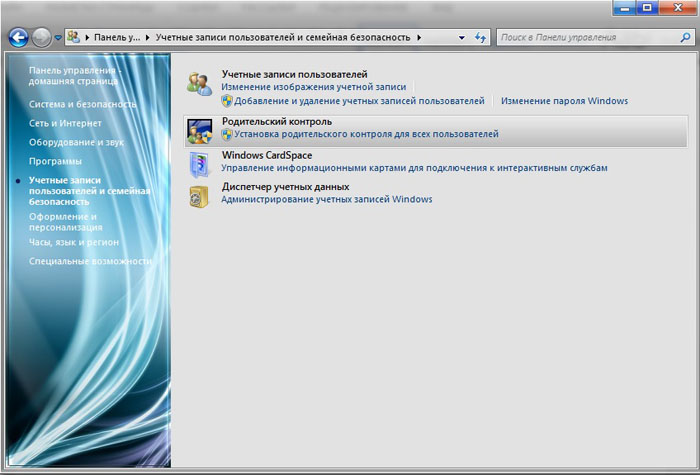The image size is (700, 475).
Task: Open the User Accounts icon (Учетные записи пользователей)
Action: (x=199, y=83)
